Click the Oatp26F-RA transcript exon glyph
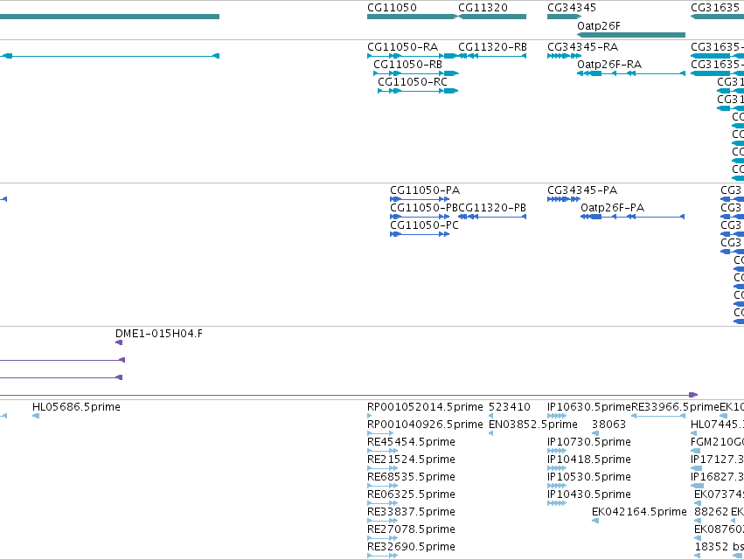 [631, 73]
